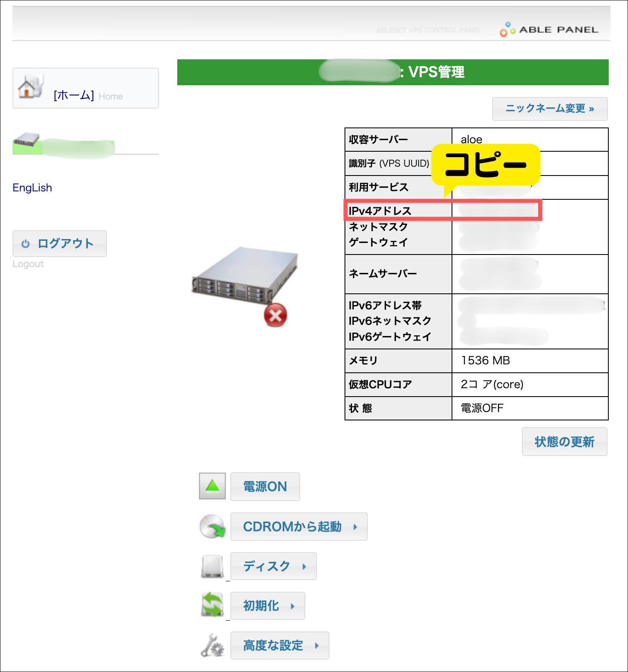Click the house Home icon
This screenshot has height=672, width=628.
31,86
